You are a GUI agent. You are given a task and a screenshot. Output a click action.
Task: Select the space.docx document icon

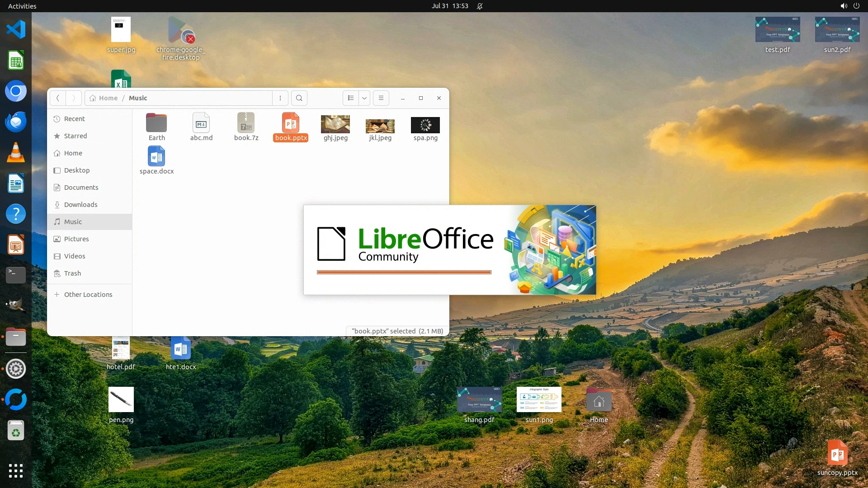click(x=156, y=156)
